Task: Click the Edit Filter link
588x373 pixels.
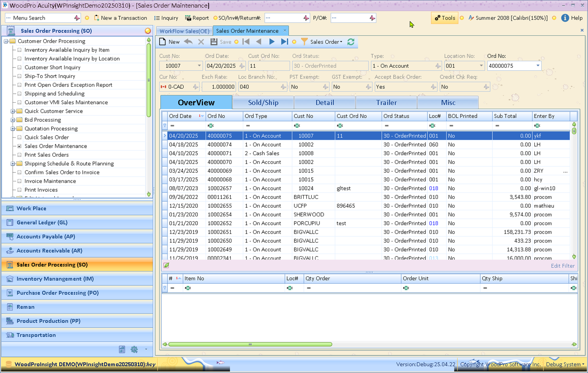Action: click(x=562, y=266)
